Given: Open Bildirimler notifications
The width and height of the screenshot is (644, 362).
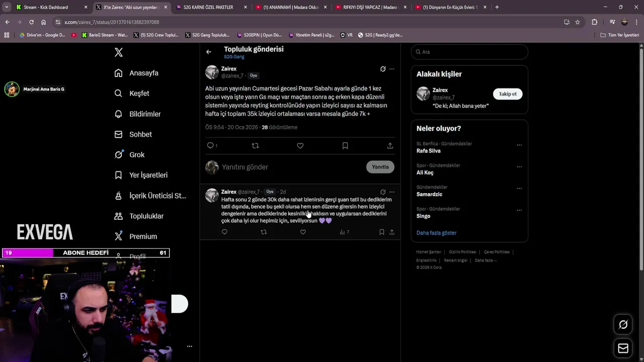Looking at the screenshot, I should point(137,114).
